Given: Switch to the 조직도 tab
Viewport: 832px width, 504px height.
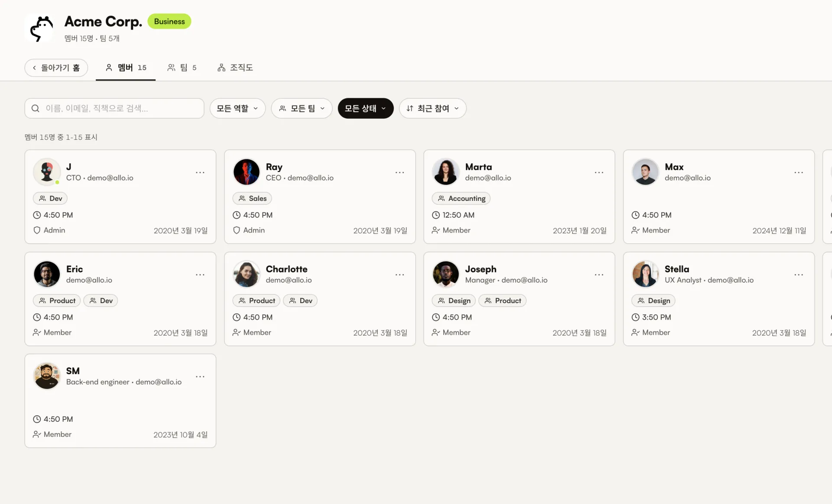Looking at the screenshot, I should click(235, 68).
